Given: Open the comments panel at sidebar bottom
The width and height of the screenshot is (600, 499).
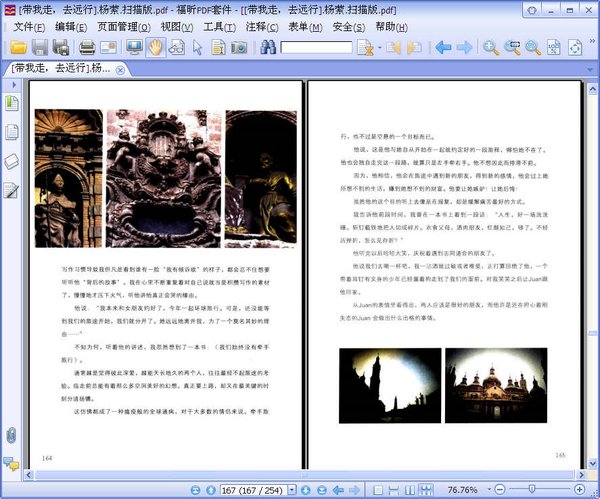Looking at the screenshot, I should pyautogui.click(x=11, y=462).
